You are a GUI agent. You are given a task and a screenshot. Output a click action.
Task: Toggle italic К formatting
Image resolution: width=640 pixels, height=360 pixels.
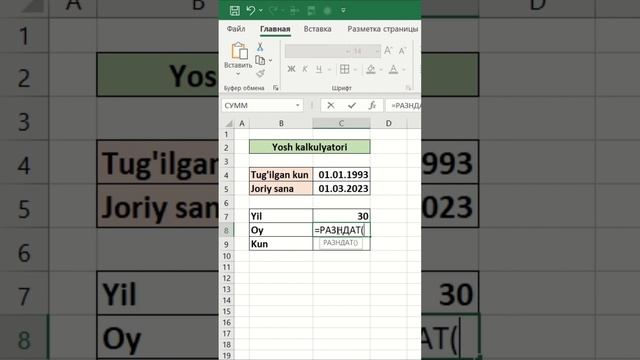click(305, 69)
